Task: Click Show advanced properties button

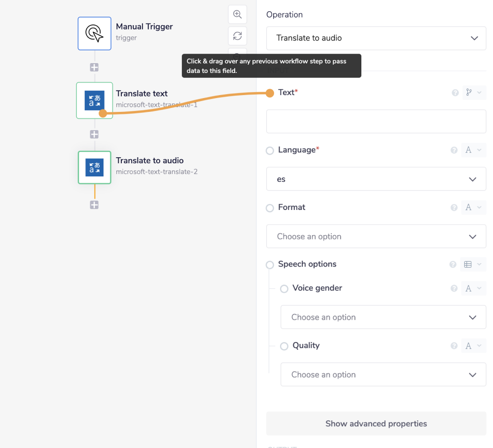Action: pos(376,424)
